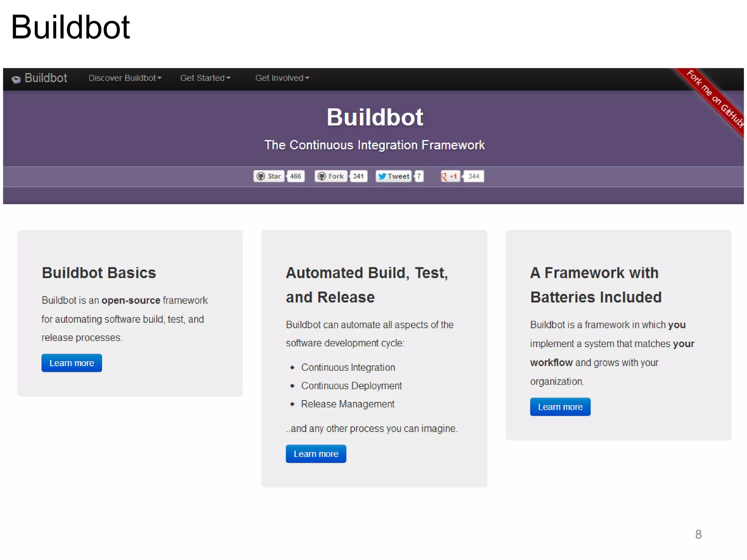Screen dimensions: 747x560
Task: Open the Buildbot brand link in navbar
Action: tap(46, 78)
